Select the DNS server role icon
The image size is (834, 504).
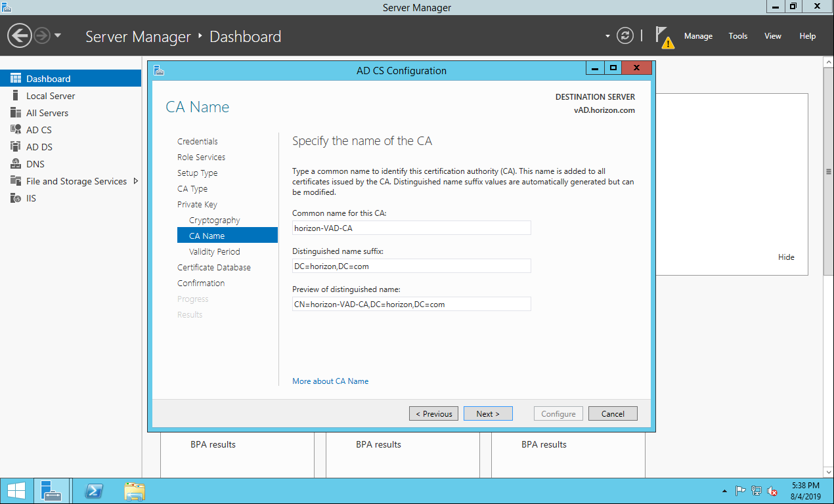pyautogui.click(x=16, y=164)
